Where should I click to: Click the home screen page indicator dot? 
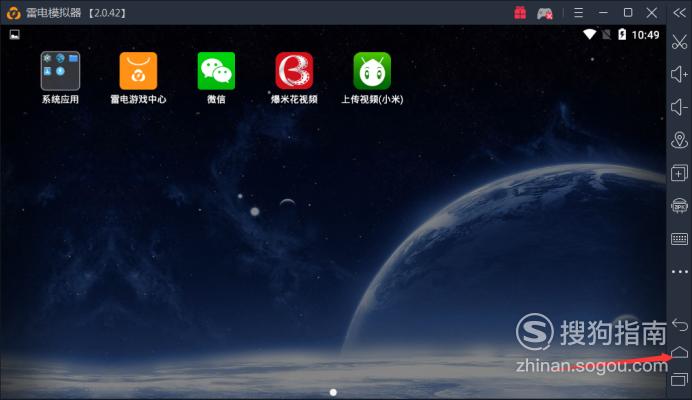point(333,392)
